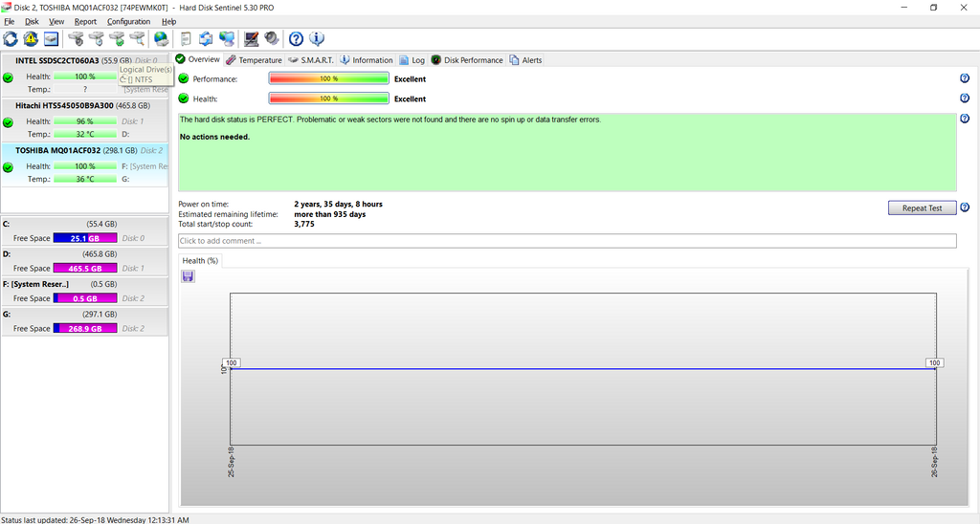This screenshot has height=524, width=980.
Task: Open the View menu
Action: (56, 21)
